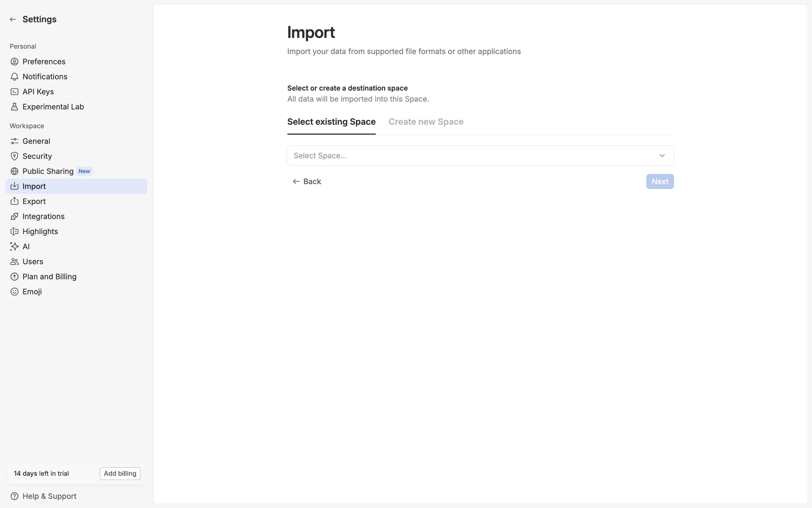This screenshot has width=812, height=508.
Task: Expand the Select Space chevron
Action: point(662,156)
